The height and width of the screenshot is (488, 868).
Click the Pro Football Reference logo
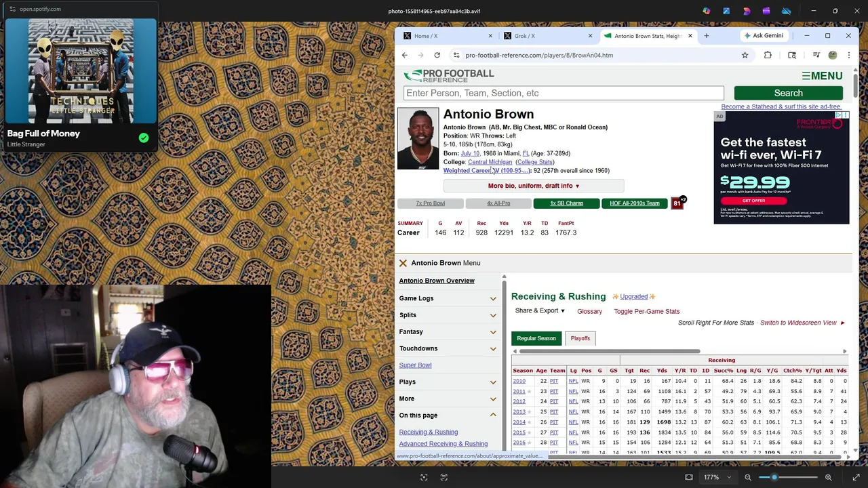pos(449,75)
